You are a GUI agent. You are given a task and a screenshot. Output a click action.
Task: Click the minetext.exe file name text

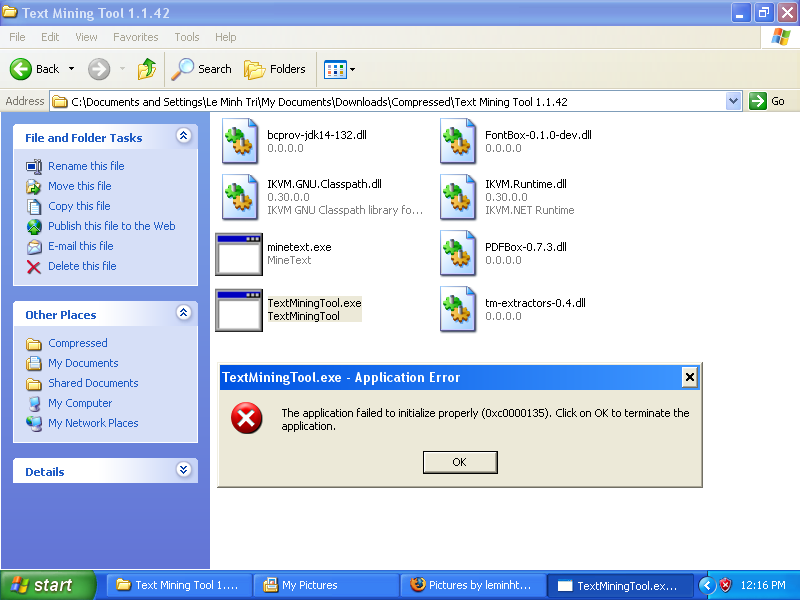tap(299, 247)
